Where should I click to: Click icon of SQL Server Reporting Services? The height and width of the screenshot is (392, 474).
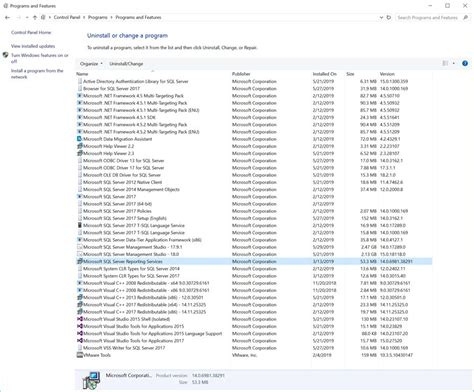click(x=79, y=261)
